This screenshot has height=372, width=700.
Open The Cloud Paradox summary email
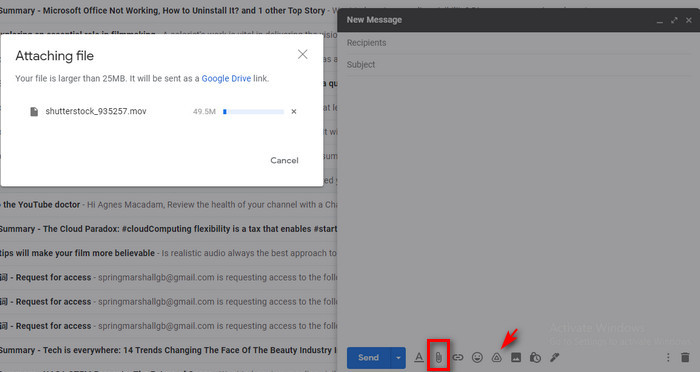coord(168,229)
